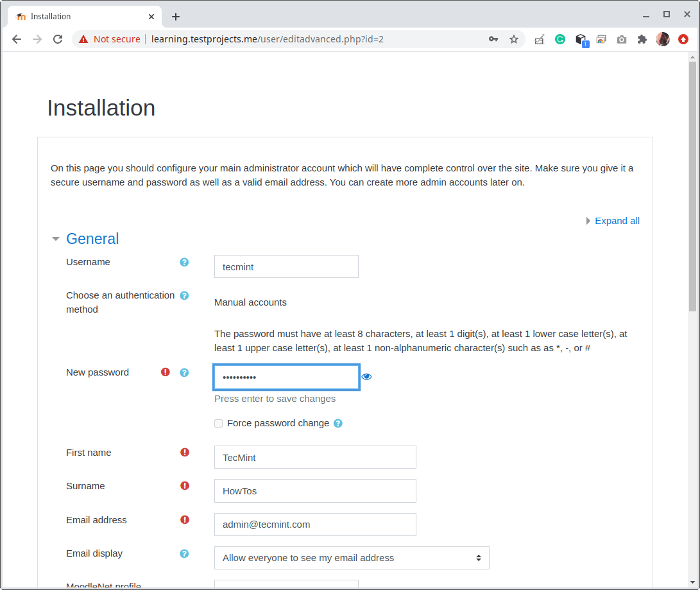Click the Email address field
This screenshot has height=590, width=700.
coord(315,525)
